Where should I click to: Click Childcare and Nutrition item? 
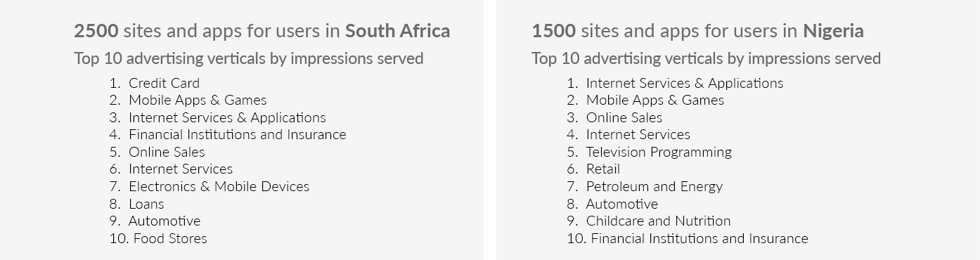pyautogui.click(x=659, y=221)
